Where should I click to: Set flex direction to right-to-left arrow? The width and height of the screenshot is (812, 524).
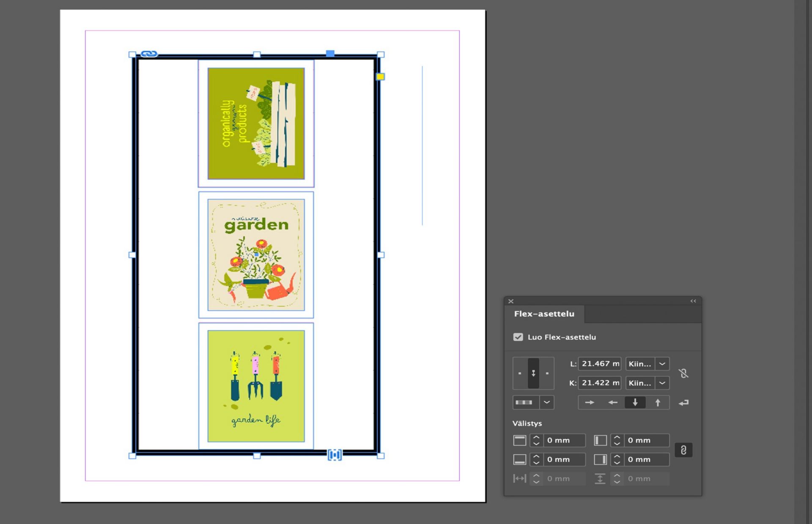click(612, 403)
